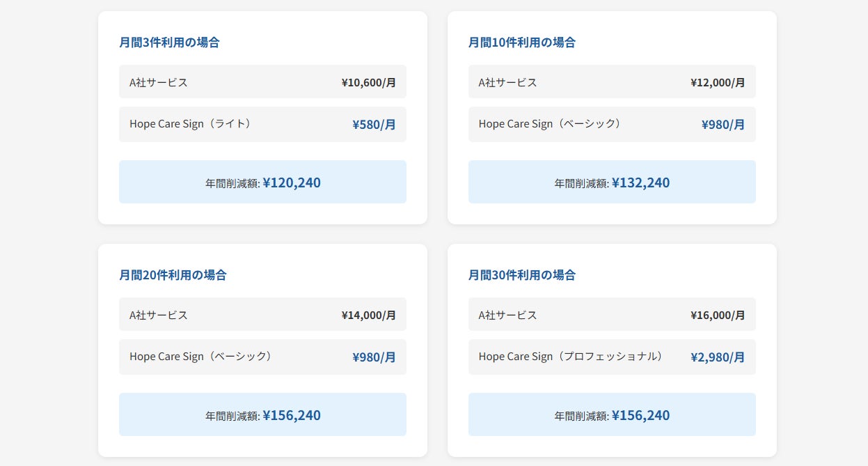Click the ¥10,600/月 price
Image resolution: width=868 pixels, height=466 pixels.
pos(368,82)
